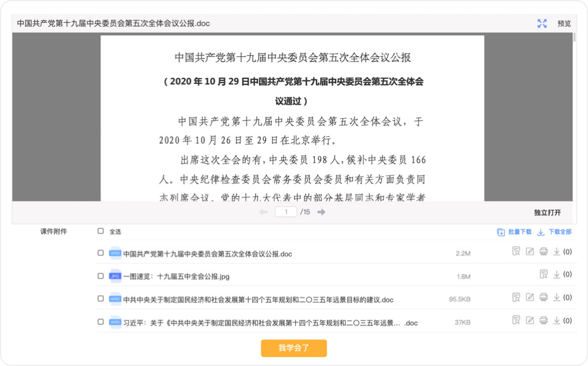
Task: Edit the 第五次全体会议公报.doc attachment
Action: 530,251
